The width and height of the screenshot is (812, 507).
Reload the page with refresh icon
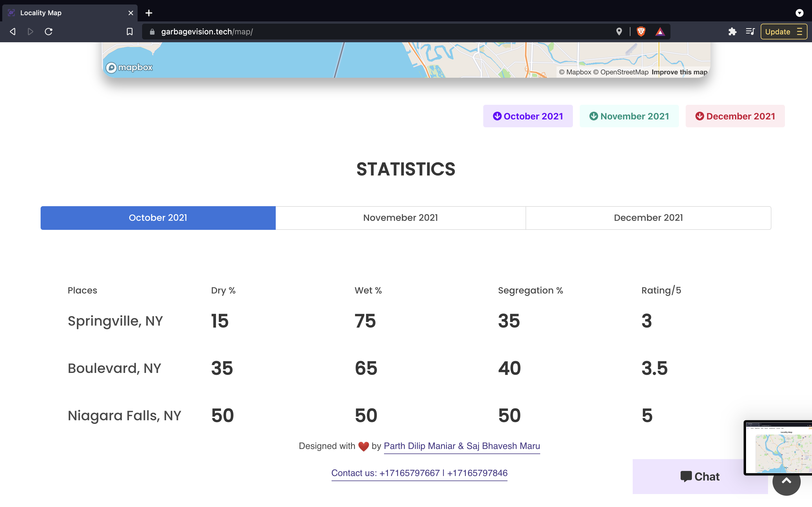coord(49,32)
